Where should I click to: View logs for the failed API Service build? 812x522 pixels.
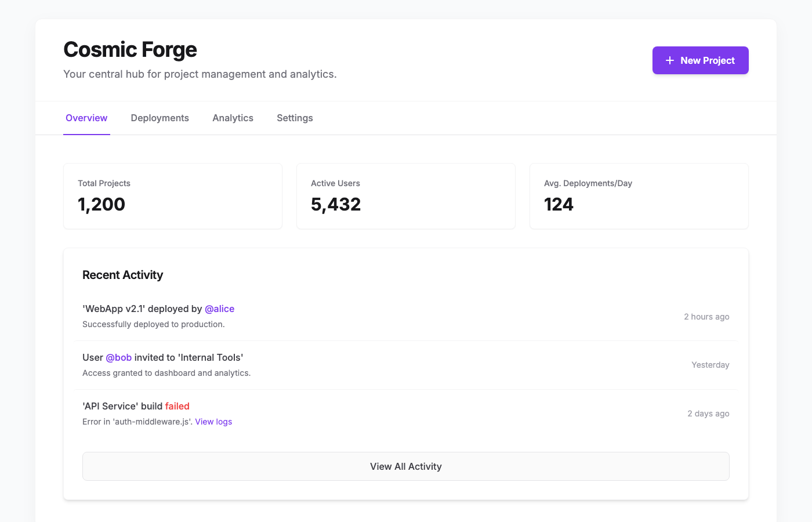coord(213,422)
